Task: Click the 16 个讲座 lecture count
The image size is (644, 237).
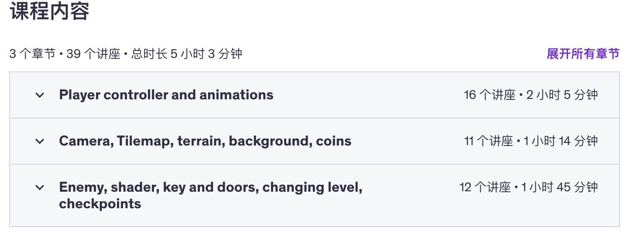Action: point(490,95)
